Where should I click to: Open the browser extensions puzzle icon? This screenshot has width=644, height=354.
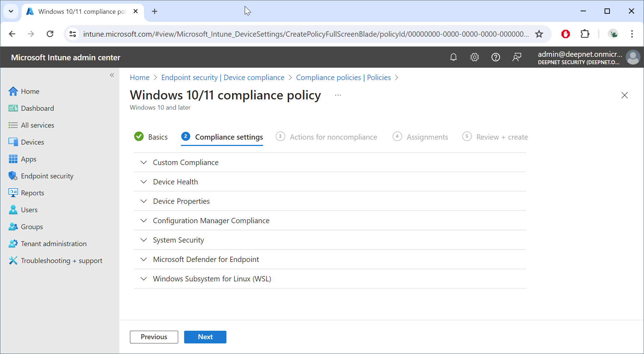(585, 34)
